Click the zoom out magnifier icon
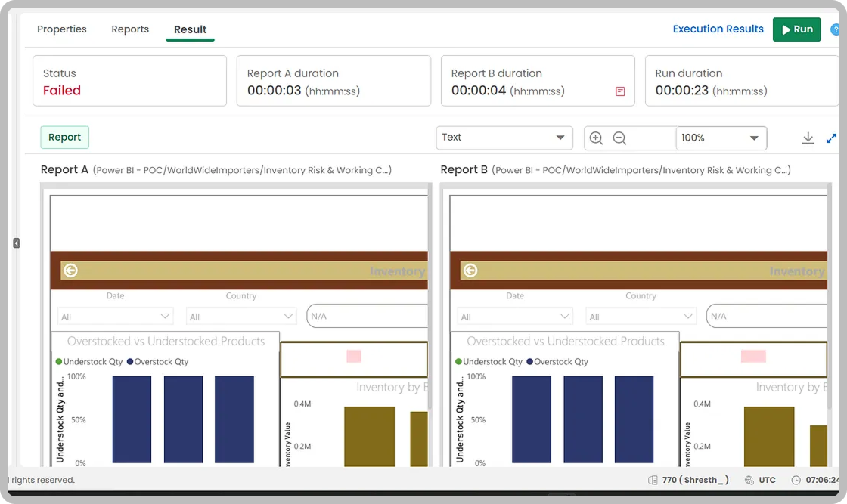Image resolution: width=847 pixels, height=504 pixels. (x=619, y=138)
